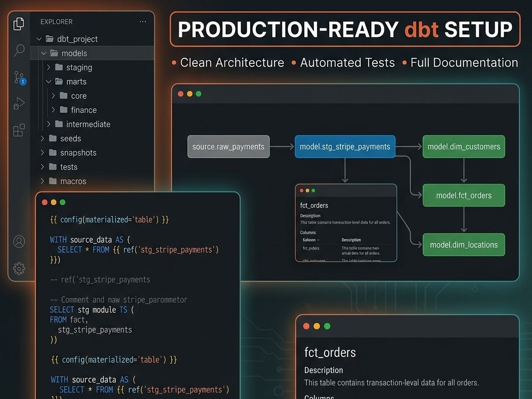Click the EXPLORER panel heading
This screenshot has width=532, height=399.
[x=56, y=22]
